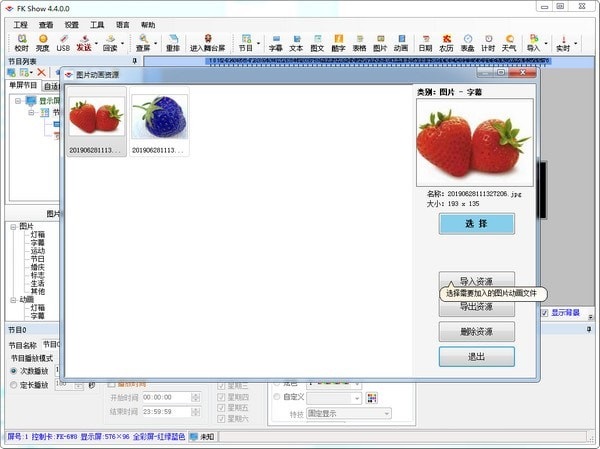Image resolution: width=600 pixels, height=449 pixels.
Task: Open the 特技 固定显示 dropdown
Action: (x=349, y=413)
